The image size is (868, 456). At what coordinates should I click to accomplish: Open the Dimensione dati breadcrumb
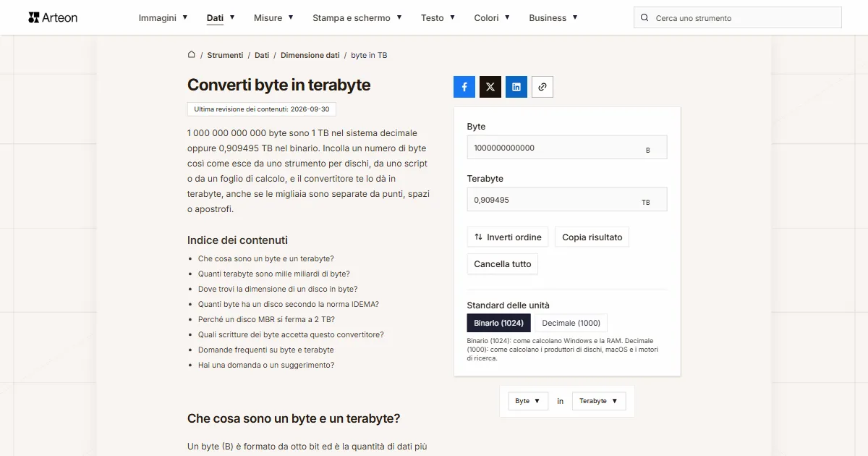(310, 55)
